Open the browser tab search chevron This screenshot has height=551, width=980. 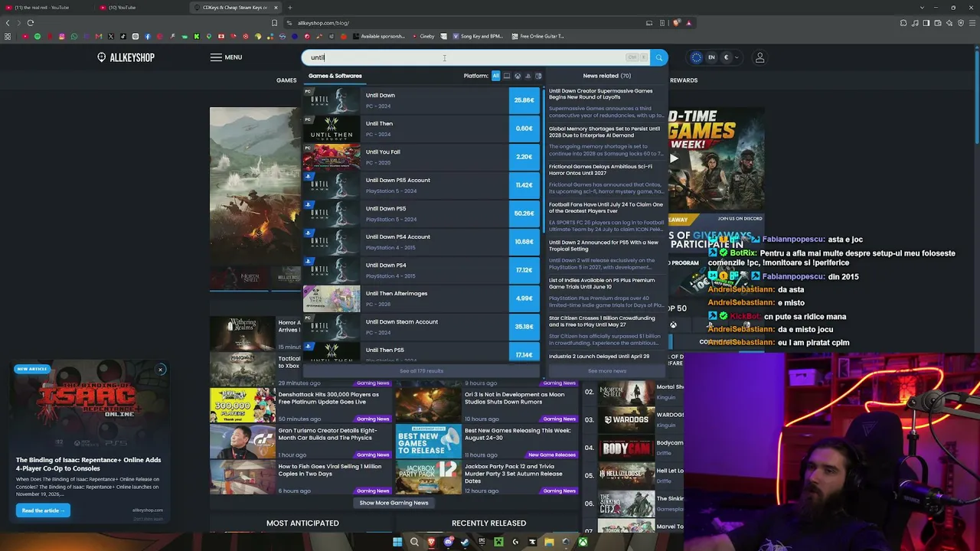pyautogui.click(x=923, y=8)
